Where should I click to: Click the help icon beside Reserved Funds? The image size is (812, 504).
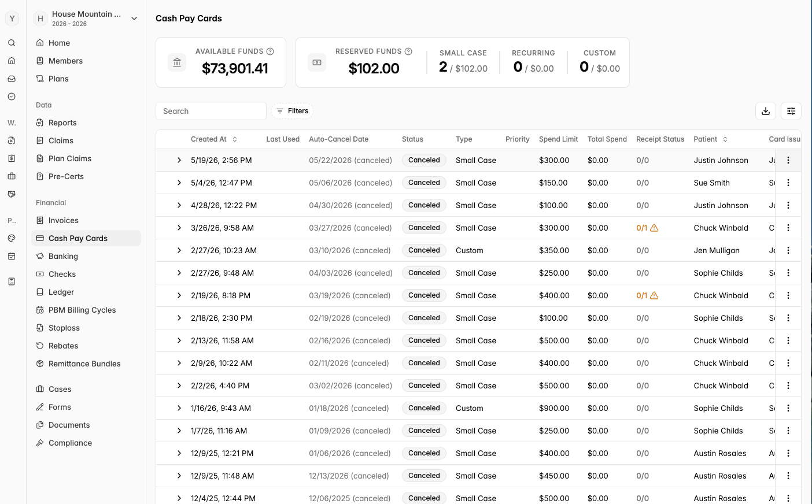(x=408, y=51)
